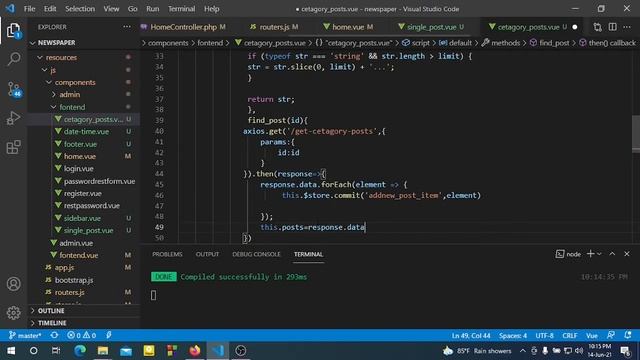Switch to the OUTPUT panel tab
This screenshot has width=640, height=360.
(207, 254)
